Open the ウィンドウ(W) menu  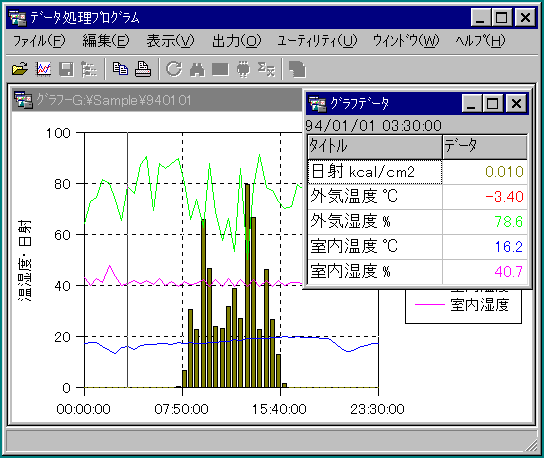coord(406,41)
